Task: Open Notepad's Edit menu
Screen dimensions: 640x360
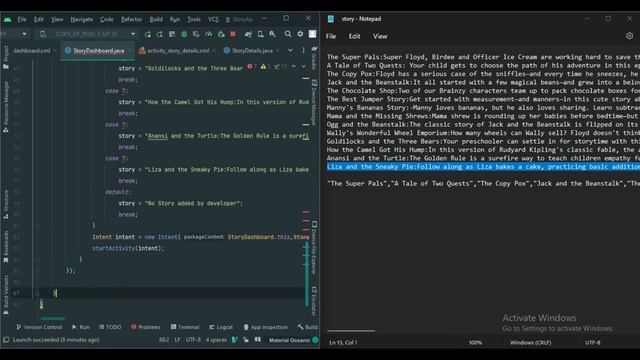Action: (x=354, y=36)
